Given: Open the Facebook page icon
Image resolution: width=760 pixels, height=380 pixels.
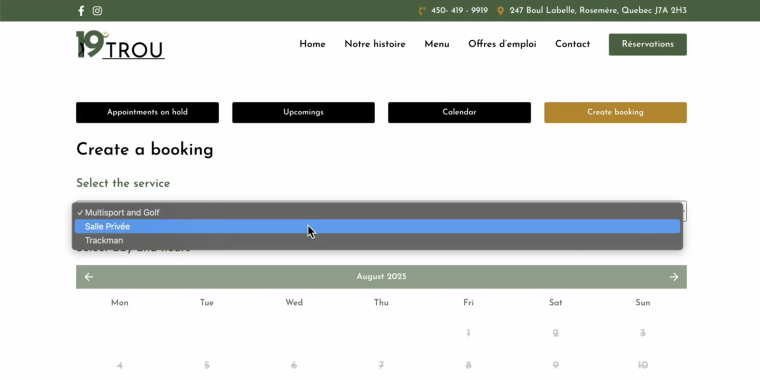Looking at the screenshot, I should [81, 11].
